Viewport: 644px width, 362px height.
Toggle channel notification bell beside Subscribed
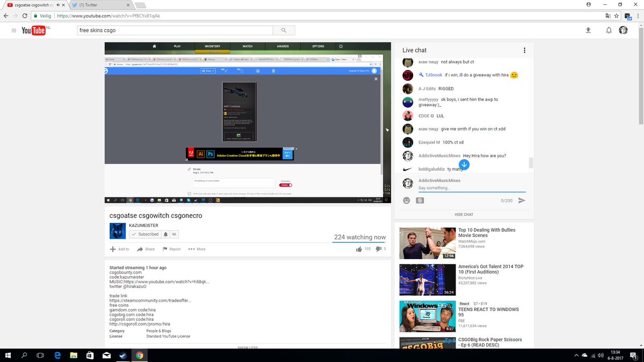[x=166, y=234]
